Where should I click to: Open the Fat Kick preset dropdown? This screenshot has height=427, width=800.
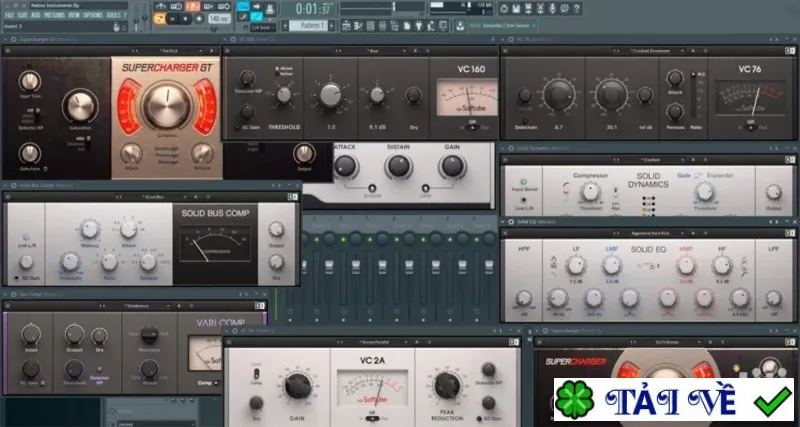point(176,51)
